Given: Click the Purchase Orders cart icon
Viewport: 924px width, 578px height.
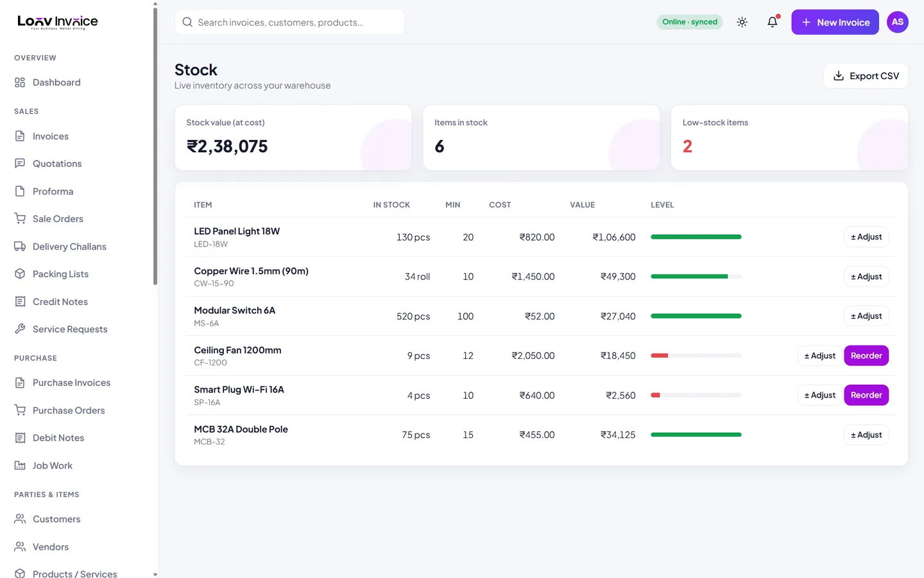Looking at the screenshot, I should coord(20,410).
